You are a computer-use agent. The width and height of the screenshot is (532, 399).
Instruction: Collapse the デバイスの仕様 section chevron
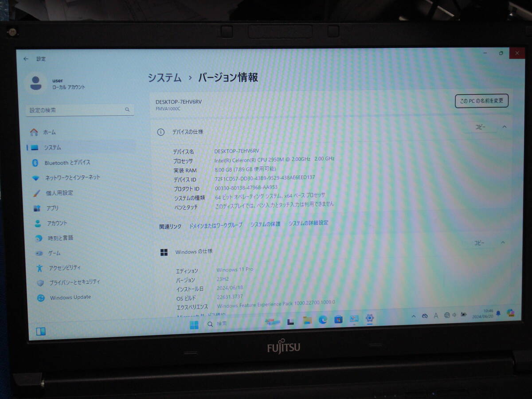coord(504,127)
